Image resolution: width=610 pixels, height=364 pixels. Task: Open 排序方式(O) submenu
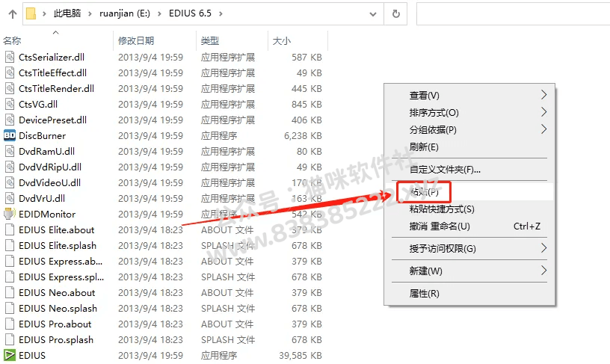[469, 113]
